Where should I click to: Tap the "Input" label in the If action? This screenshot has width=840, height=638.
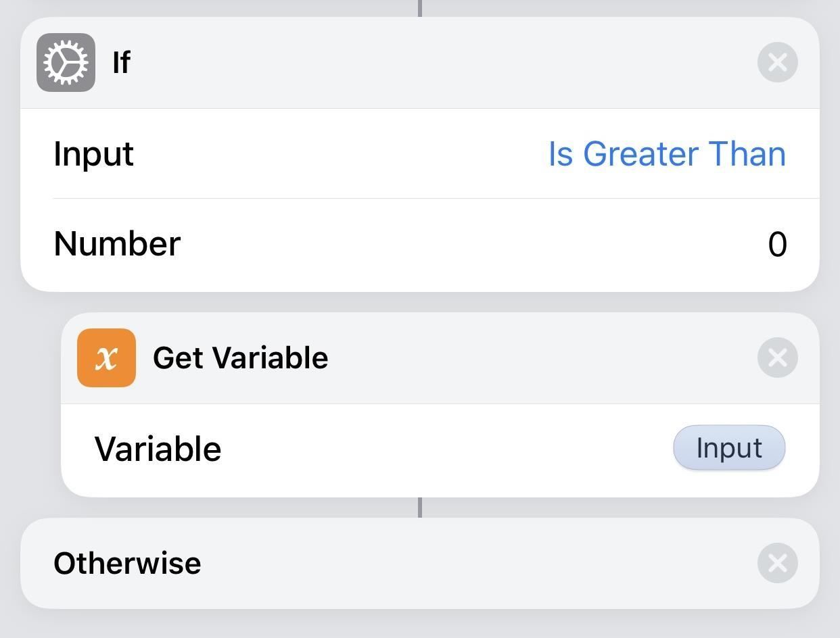tap(93, 154)
